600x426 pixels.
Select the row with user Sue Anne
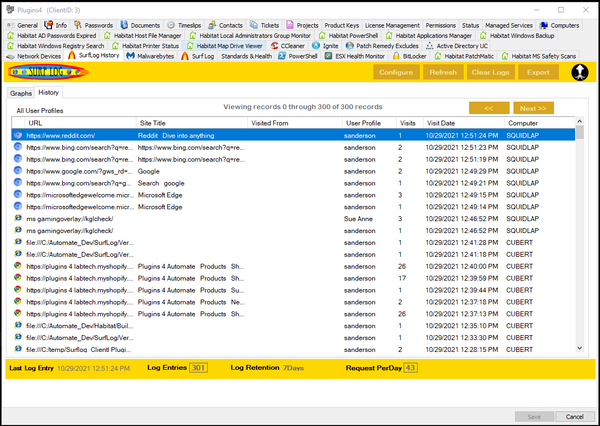pos(293,219)
